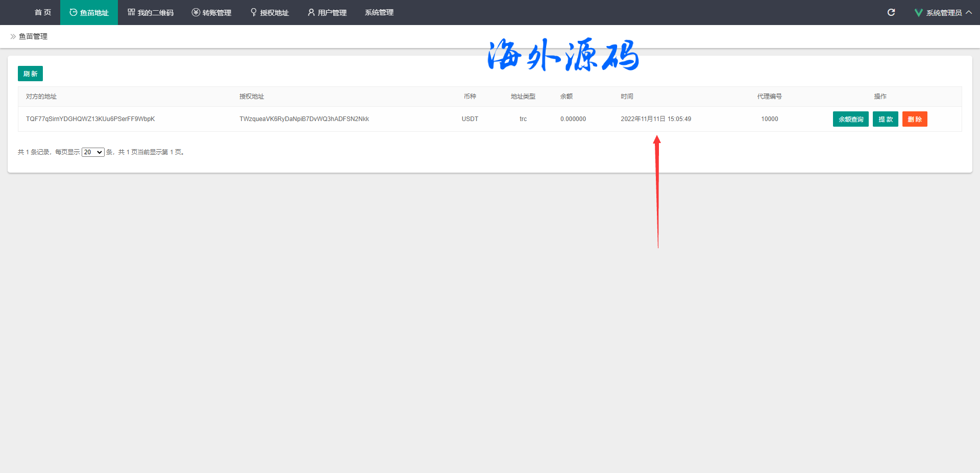Image resolution: width=980 pixels, height=473 pixels.
Task: Click the reload icon in top bar
Action: tap(891, 12)
